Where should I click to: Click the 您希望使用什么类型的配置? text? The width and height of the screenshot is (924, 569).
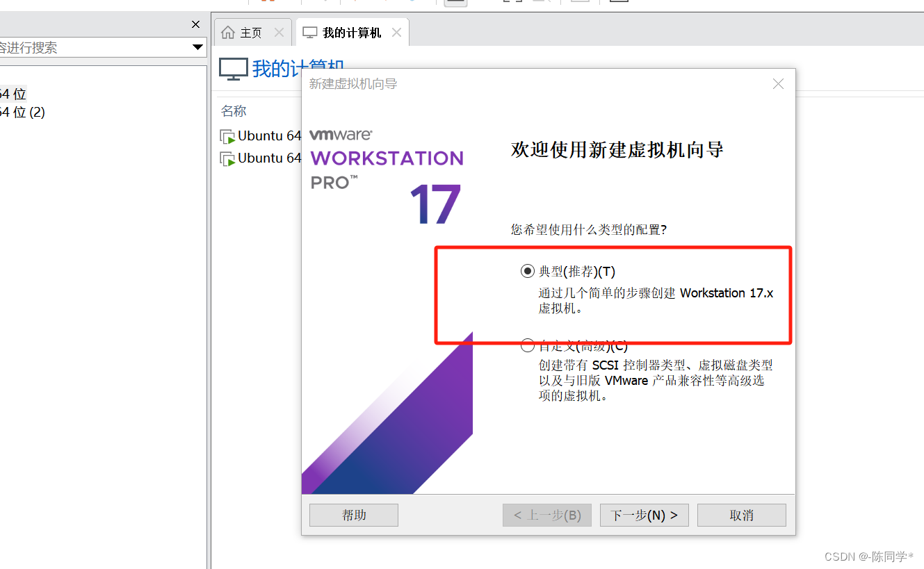coord(589,229)
